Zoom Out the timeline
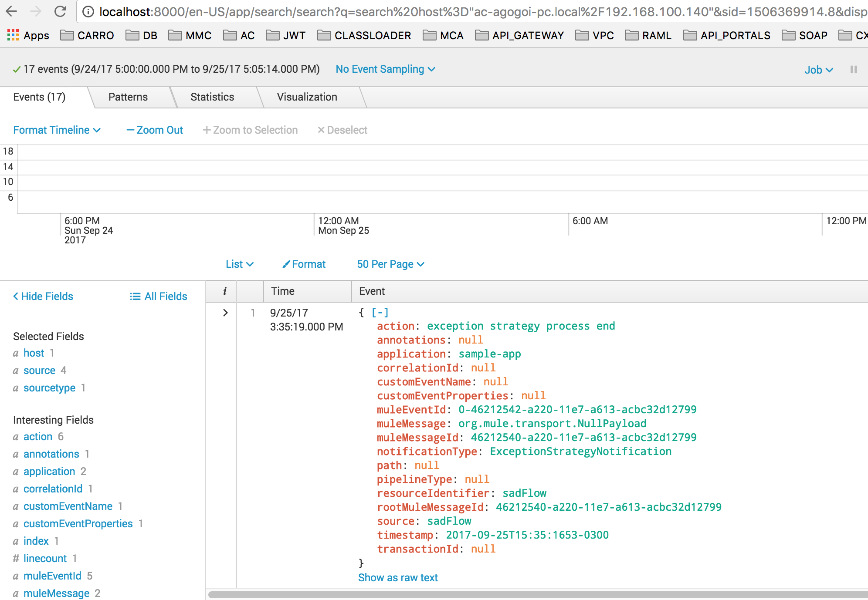Viewport: 868px width, 600px height. coord(155,130)
